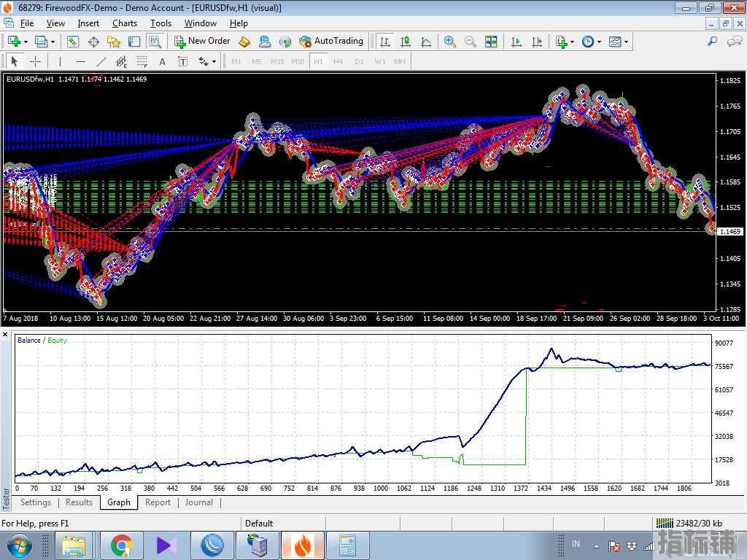Open the Charts menu
This screenshot has width=747, height=560.
click(x=125, y=23)
